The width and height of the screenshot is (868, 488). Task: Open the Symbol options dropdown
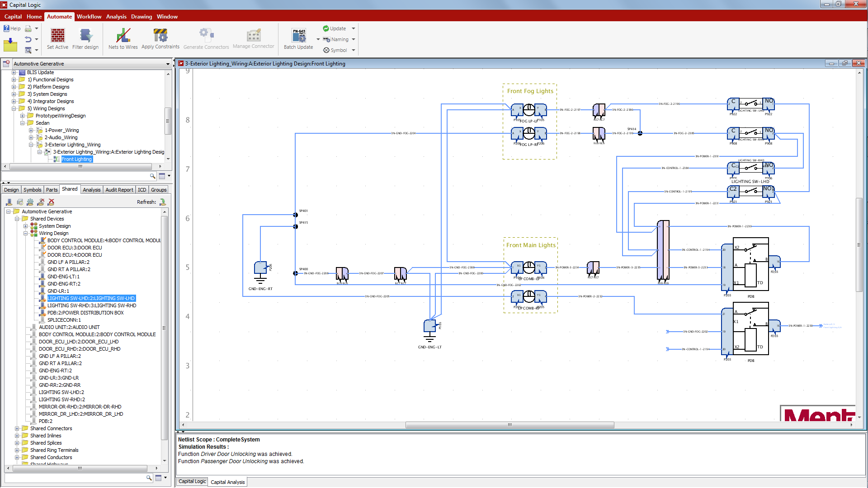354,50
